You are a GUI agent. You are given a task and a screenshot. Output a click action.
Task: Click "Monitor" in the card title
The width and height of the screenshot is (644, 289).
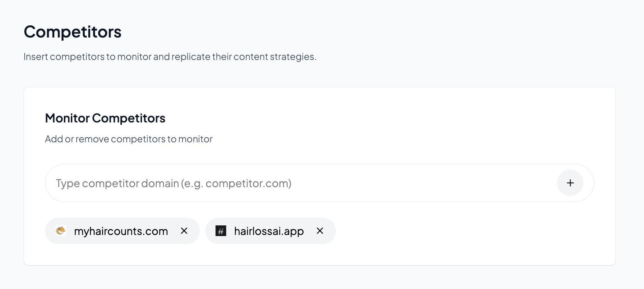pos(67,118)
